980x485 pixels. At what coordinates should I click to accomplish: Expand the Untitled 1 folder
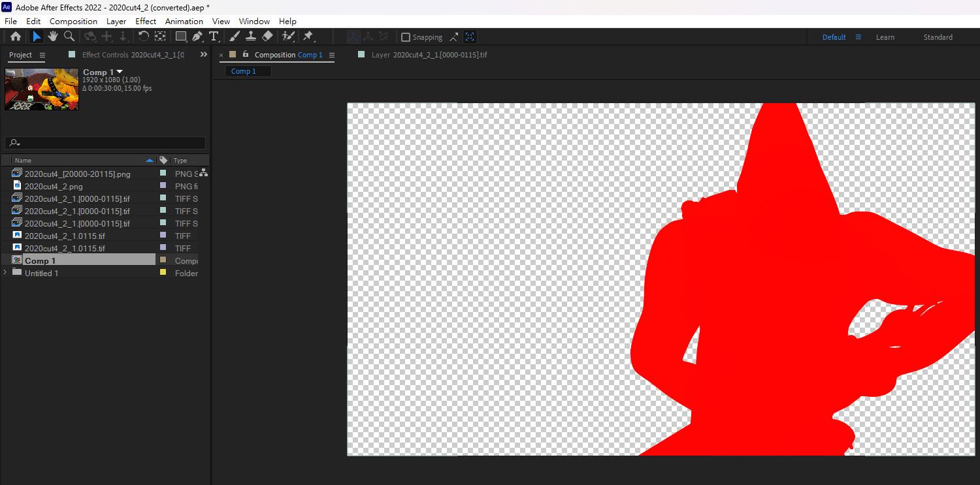6,273
